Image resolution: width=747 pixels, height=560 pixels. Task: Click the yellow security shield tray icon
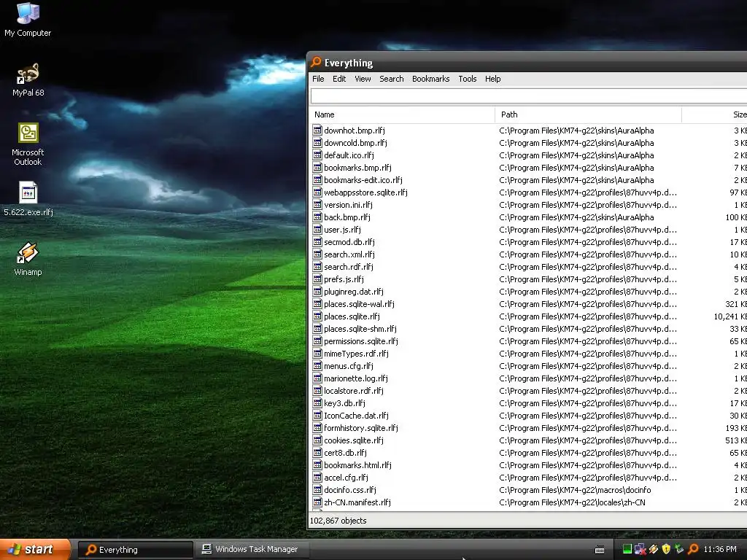[666, 549]
